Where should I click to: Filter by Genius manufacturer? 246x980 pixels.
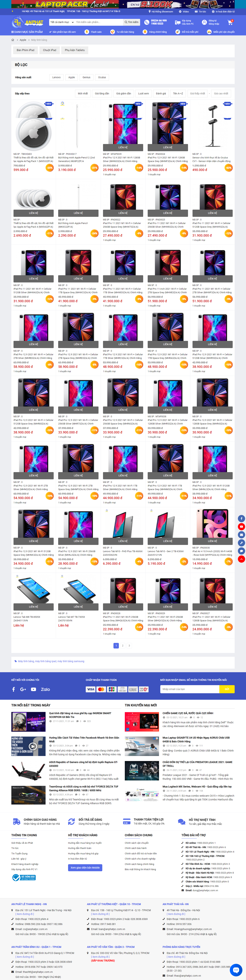pyautogui.click(x=86, y=77)
